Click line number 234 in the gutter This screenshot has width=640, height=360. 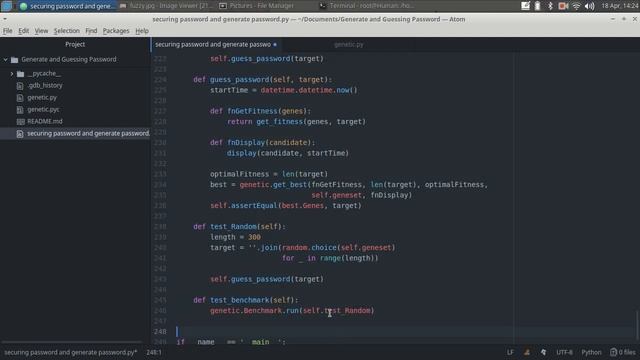[160, 184]
